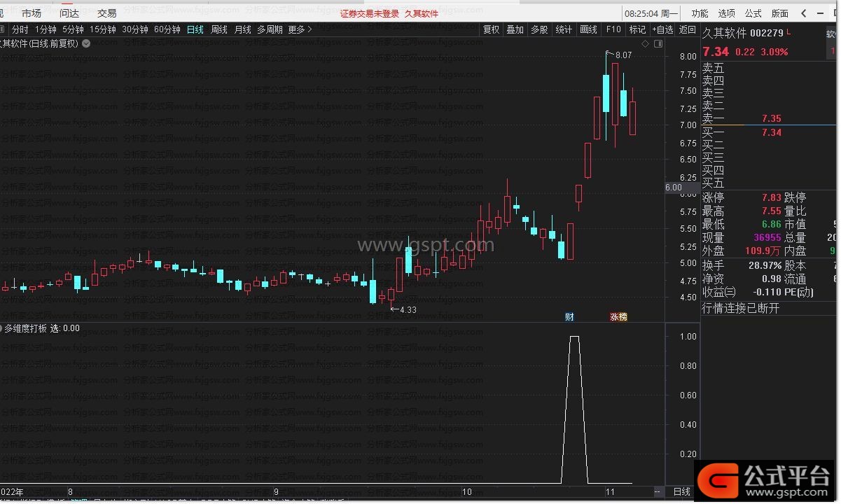Click the current price 7.34 header

point(716,52)
